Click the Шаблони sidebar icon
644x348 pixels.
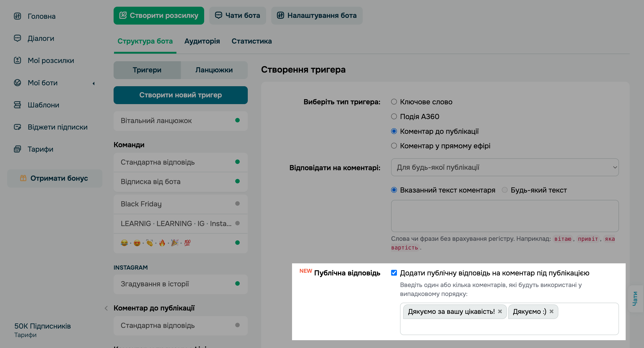[17, 105]
